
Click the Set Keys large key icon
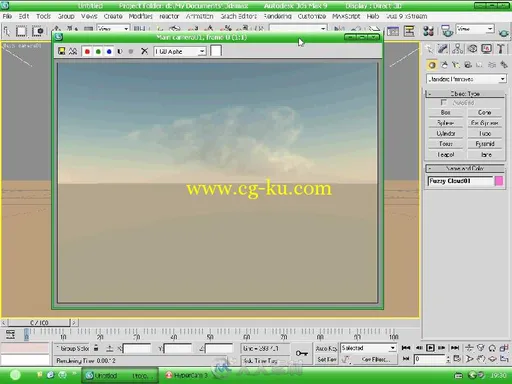301,353
